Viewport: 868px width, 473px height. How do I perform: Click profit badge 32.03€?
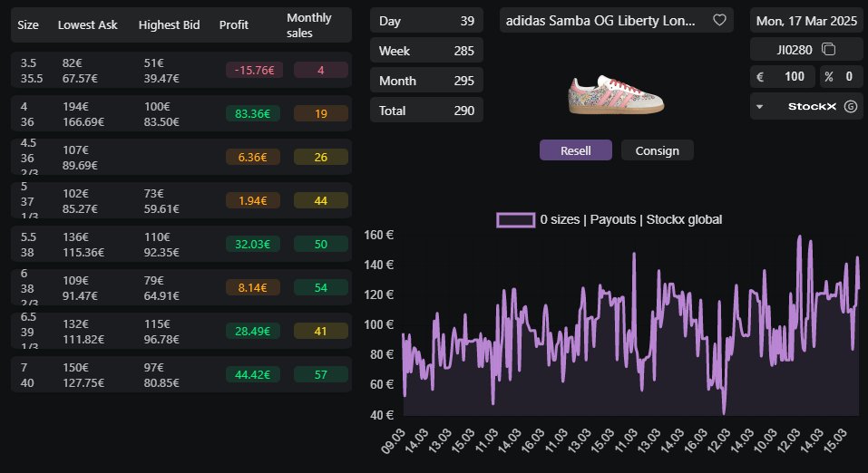pyautogui.click(x=252, y=244)
